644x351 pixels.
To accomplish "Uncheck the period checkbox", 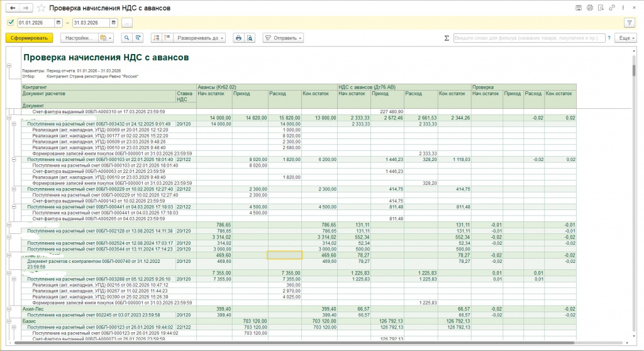I will click(11, 23).
